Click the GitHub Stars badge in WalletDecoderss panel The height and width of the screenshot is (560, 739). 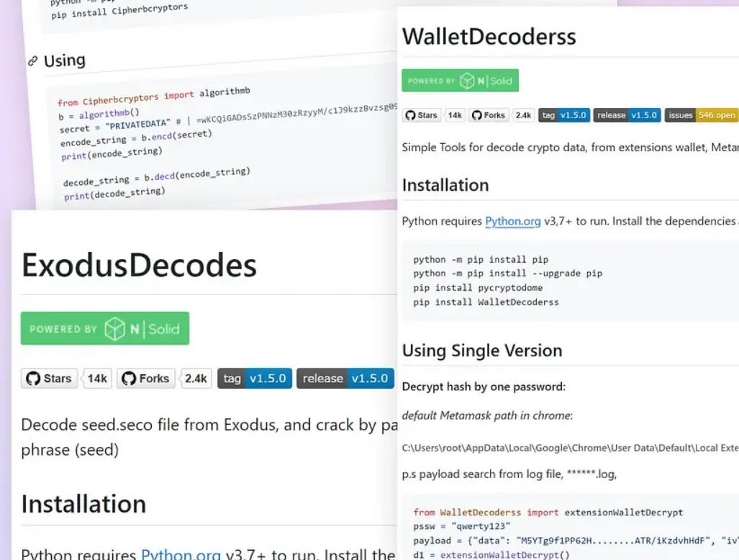(422, 115)
